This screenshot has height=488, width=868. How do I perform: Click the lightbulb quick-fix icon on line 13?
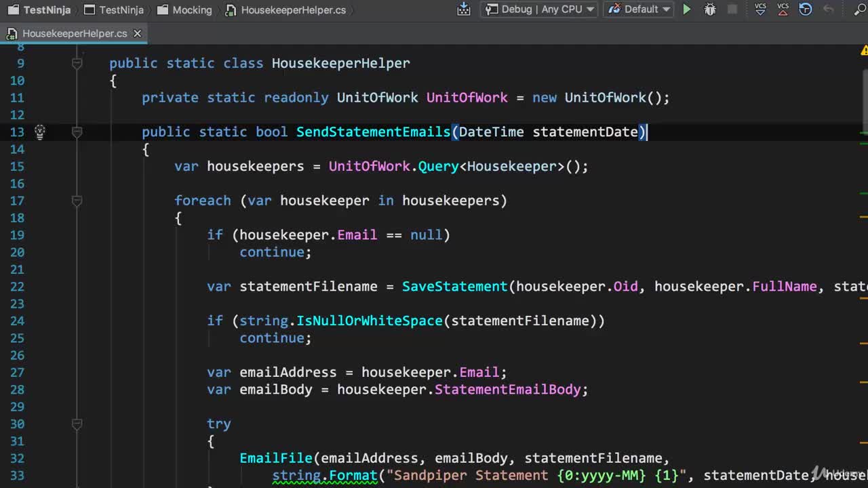40,132
